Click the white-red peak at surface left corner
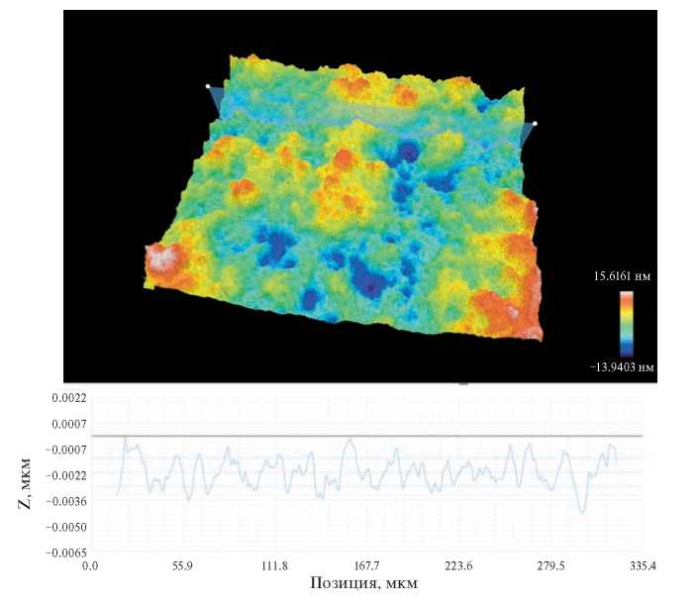The width and height of the screenshot is (700, 607). click(x=160, y=263)
